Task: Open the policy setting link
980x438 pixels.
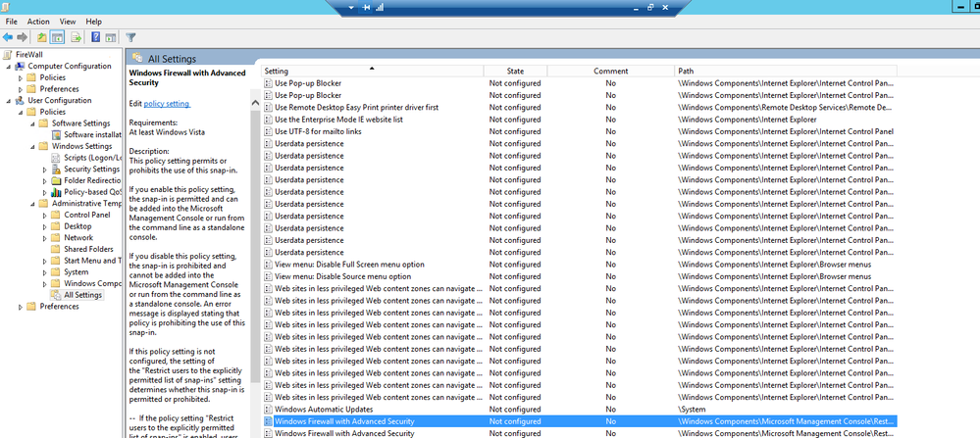Action: tap(167, 104)
